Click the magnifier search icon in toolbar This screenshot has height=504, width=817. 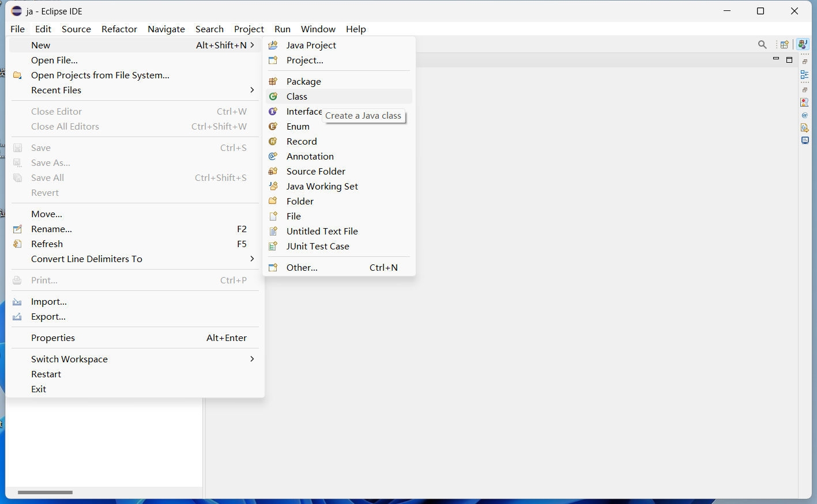coord(762,44)
